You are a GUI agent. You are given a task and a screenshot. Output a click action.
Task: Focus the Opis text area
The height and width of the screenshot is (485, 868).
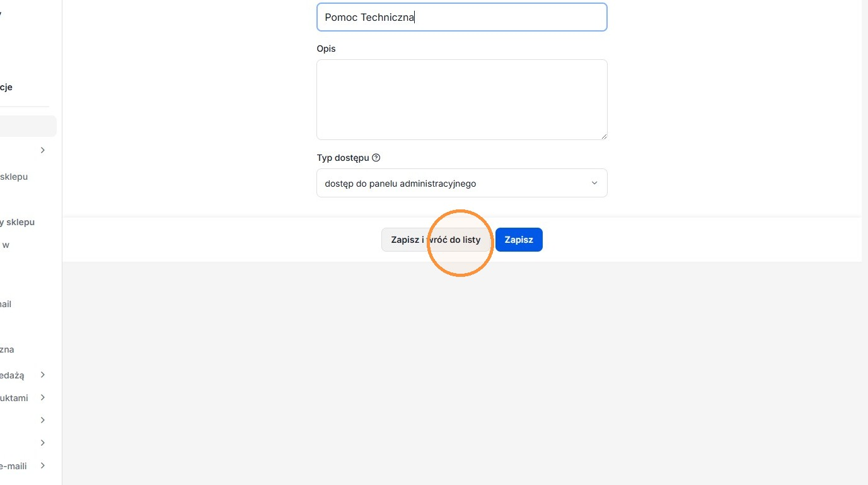click(461, 100)
